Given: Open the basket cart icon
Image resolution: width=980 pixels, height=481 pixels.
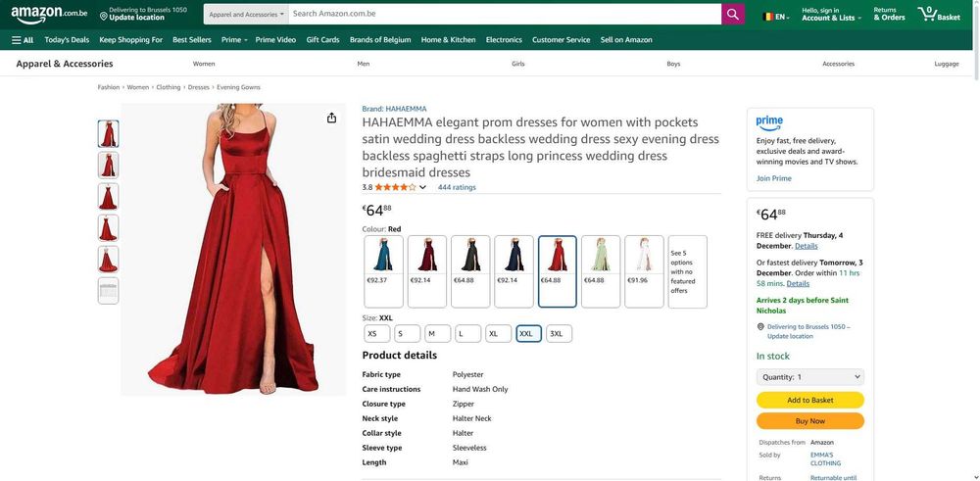Looking at the screenshot, I should [939, 14].
